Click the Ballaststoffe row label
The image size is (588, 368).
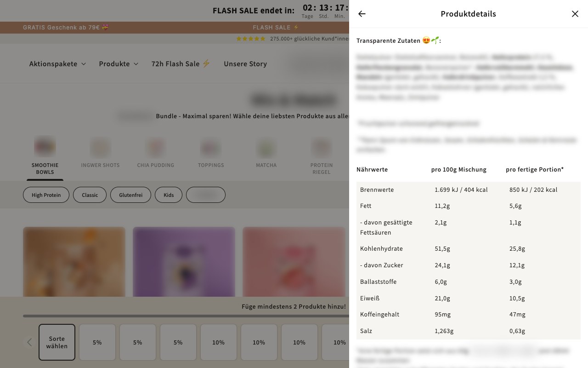coord(379,282)
